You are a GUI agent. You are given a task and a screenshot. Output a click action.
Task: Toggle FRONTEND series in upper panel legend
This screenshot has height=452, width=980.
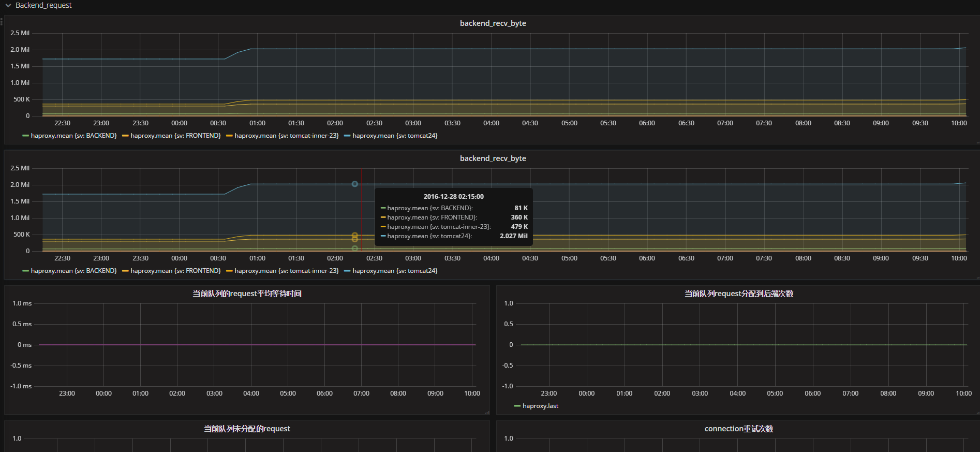point(175,136)
